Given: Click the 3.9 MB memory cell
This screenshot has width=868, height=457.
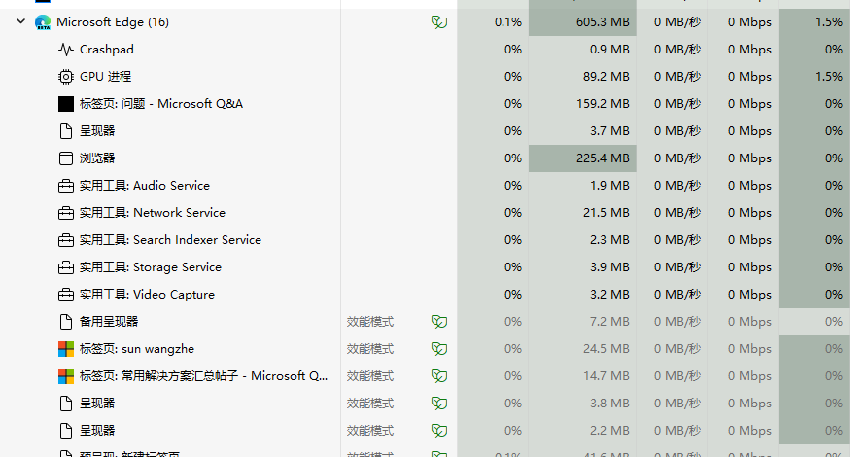Looking at the screenshot, I should click(582, 267).
